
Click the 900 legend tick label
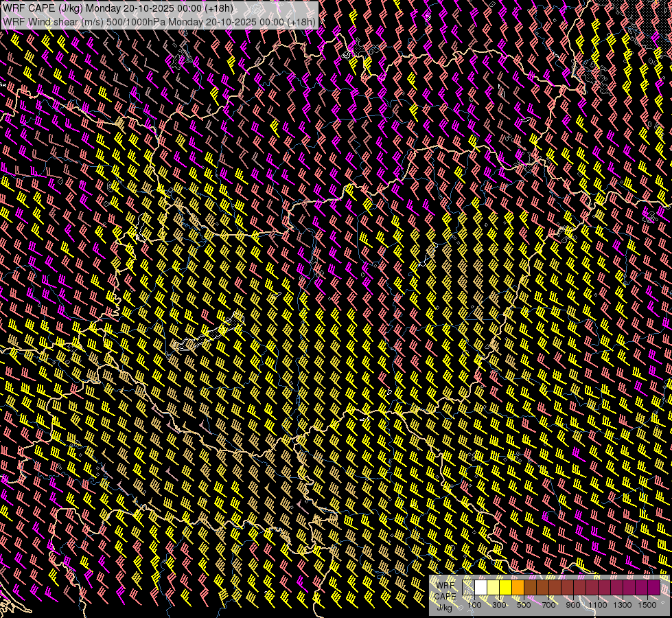[x=573, y=605]
